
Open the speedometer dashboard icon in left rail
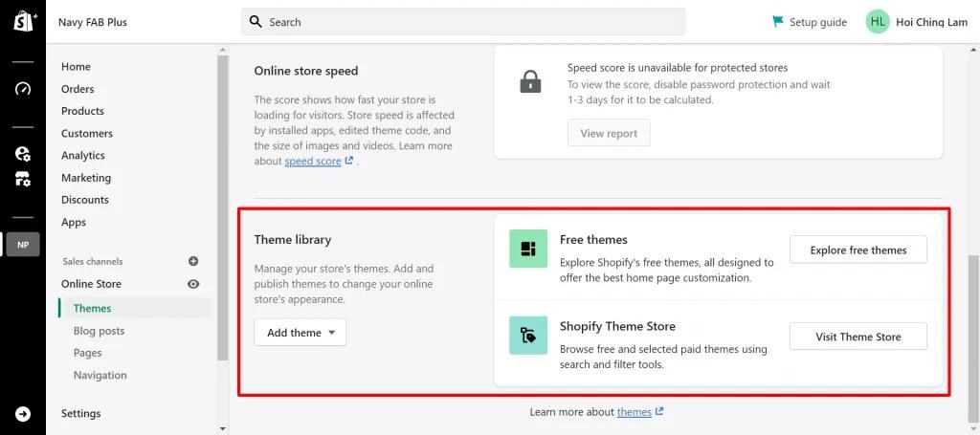click(23, 89)
